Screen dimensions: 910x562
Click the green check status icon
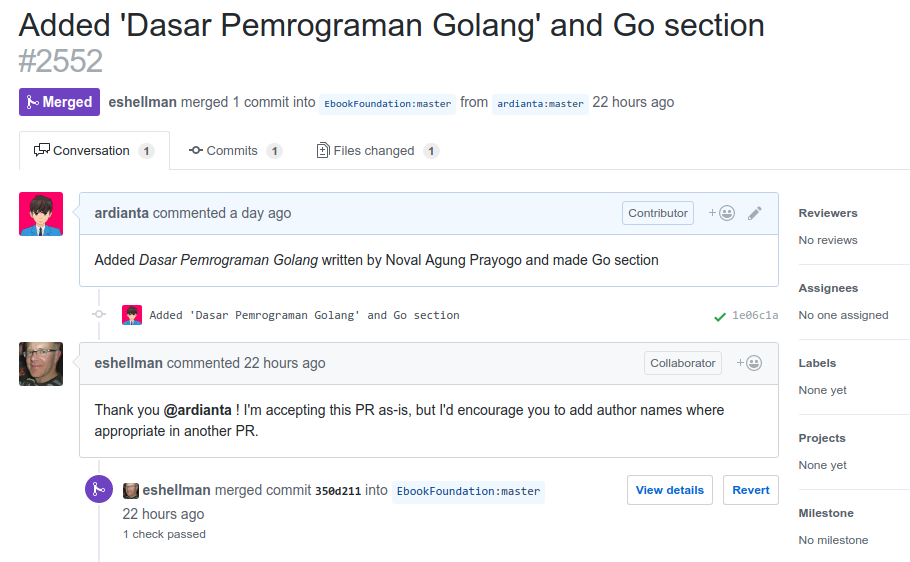(x=720, y=316)
